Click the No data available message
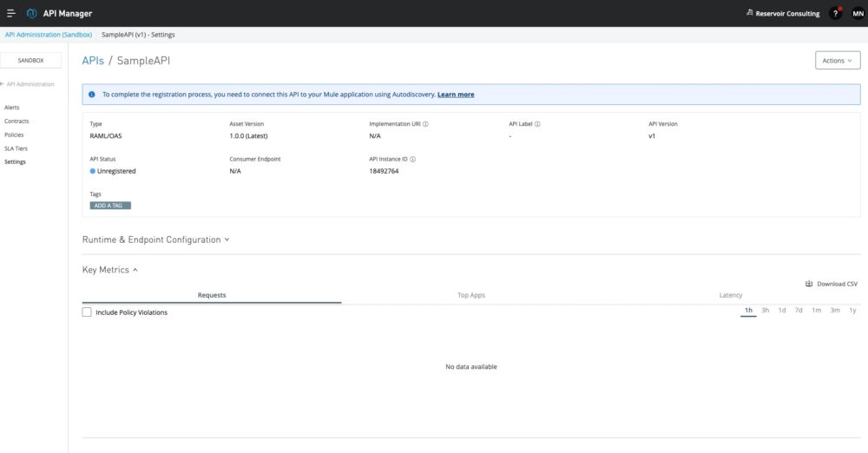868x453 pixels. tap(471, 366)
